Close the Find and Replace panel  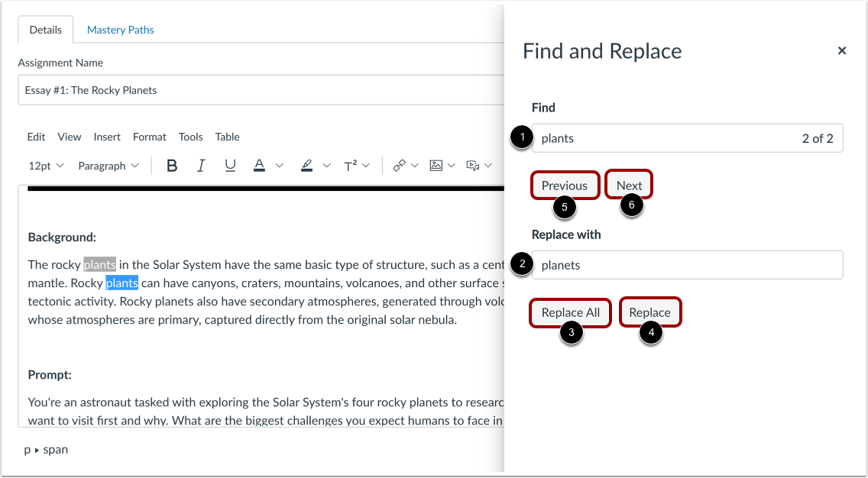point(842,51)
